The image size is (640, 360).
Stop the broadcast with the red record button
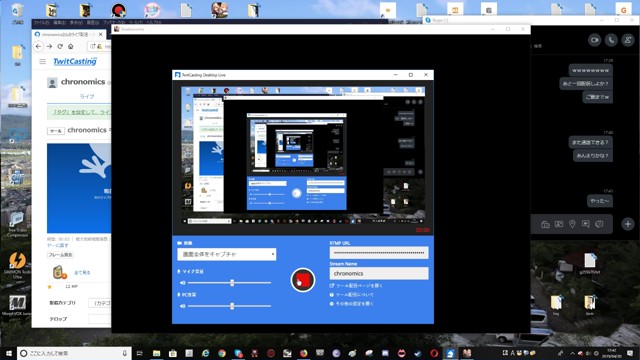click(302, 280)
